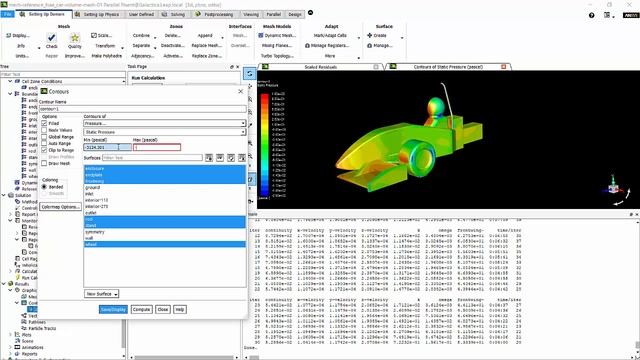The height and width of the screenshot is (360, 640).
Task: Select Pathlines in the outline tree
Action: point(37,322)
